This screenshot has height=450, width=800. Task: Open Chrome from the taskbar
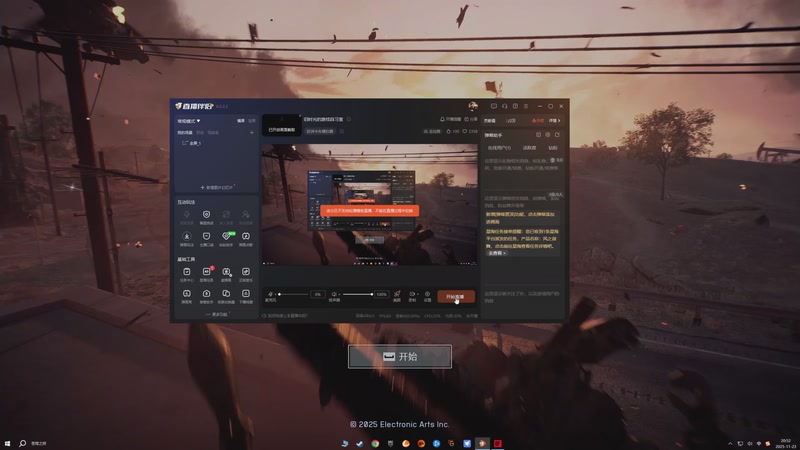[x=375, y=443]
